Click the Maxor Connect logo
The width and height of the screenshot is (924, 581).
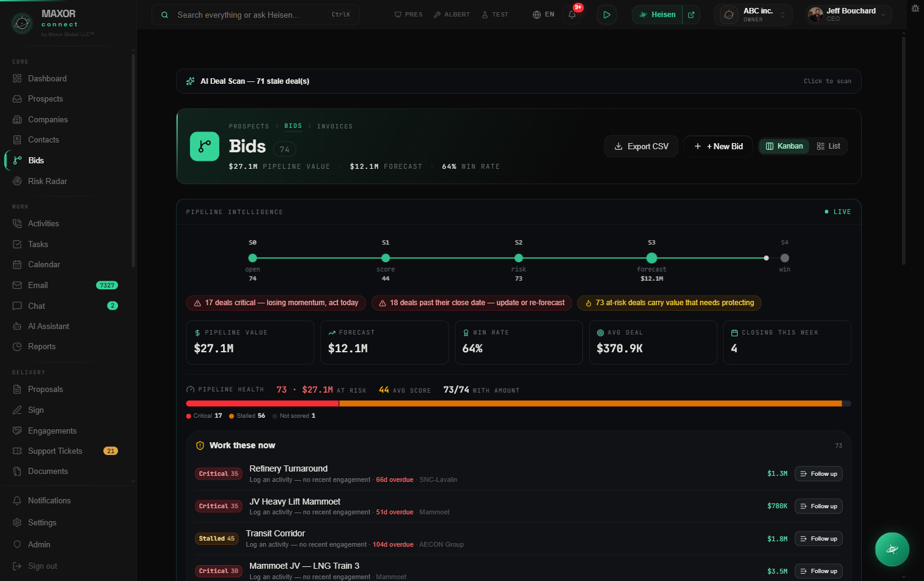(22, 23)
